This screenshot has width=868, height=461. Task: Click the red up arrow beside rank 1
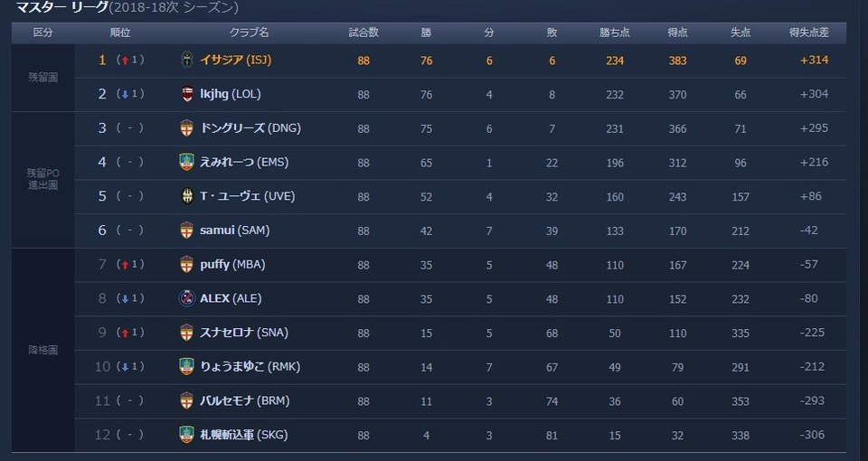click(125, 61)
